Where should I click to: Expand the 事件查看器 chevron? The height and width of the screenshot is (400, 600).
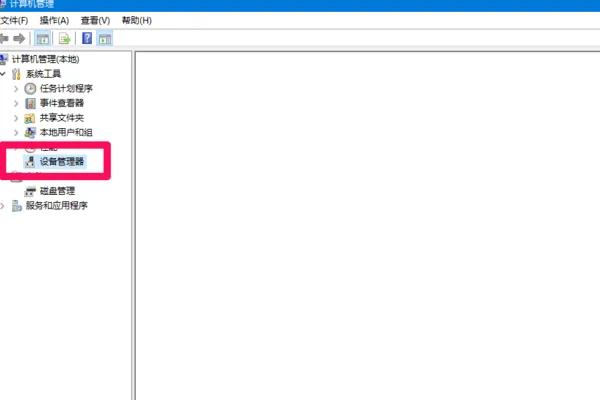click(x=16, y=103)
